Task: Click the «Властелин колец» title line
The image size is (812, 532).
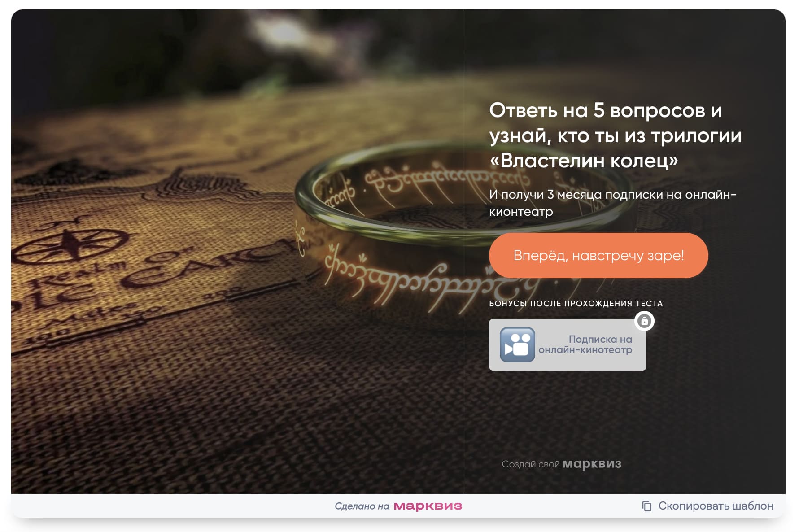Action: pos(584,161)
